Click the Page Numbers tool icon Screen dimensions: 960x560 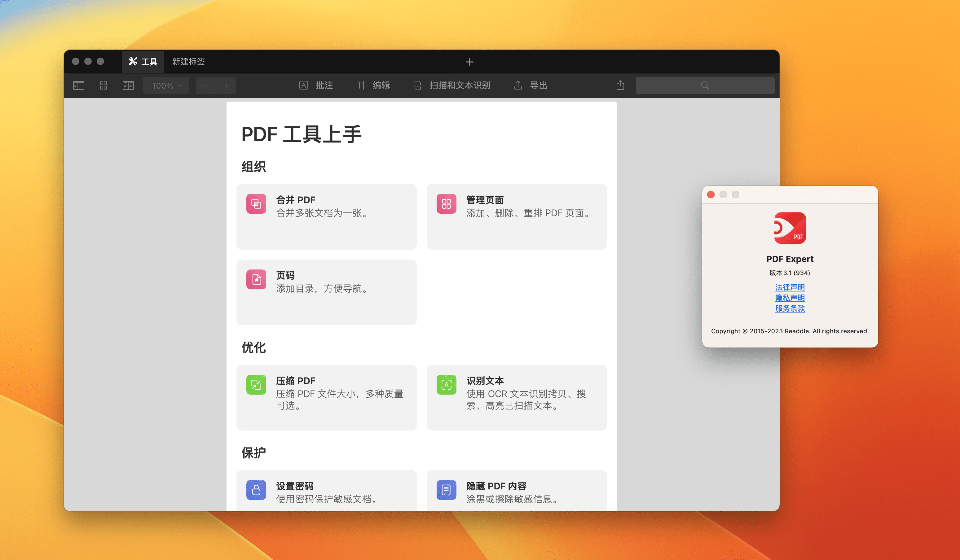coord(256,279)
